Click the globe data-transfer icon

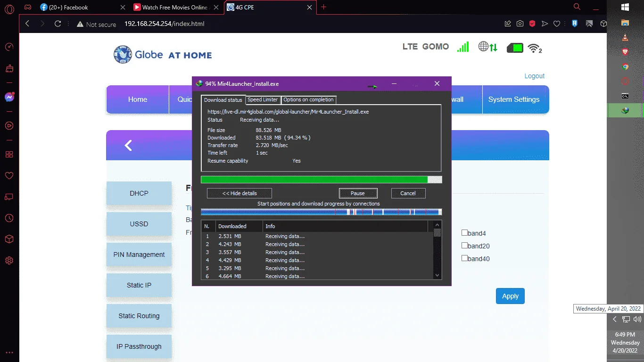click(488, 47)
